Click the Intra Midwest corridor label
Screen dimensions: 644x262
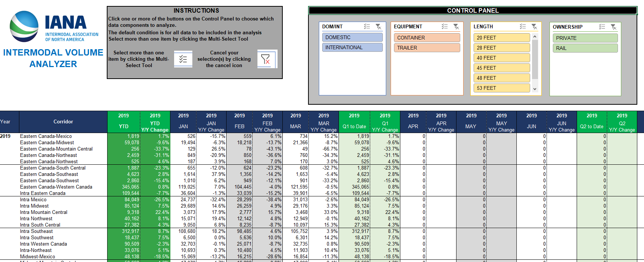click(34, 206)
